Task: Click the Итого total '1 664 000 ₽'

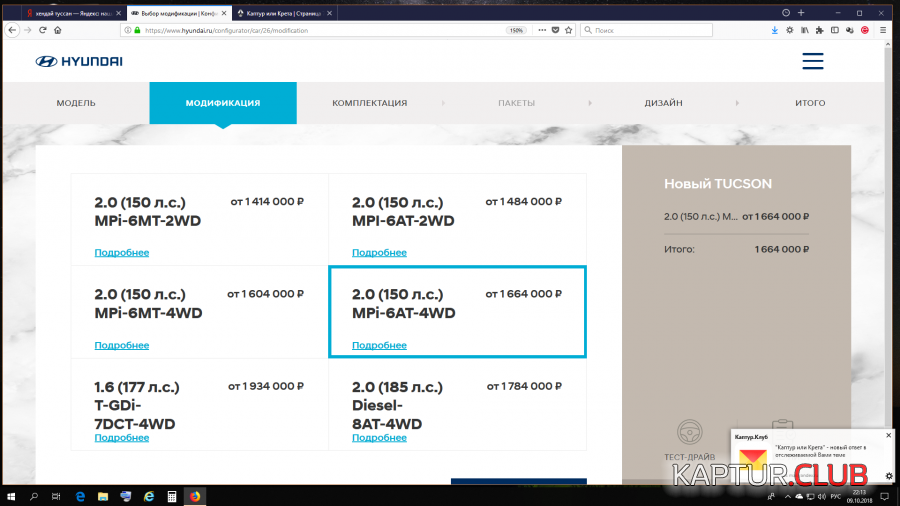Action: point(782,249)
